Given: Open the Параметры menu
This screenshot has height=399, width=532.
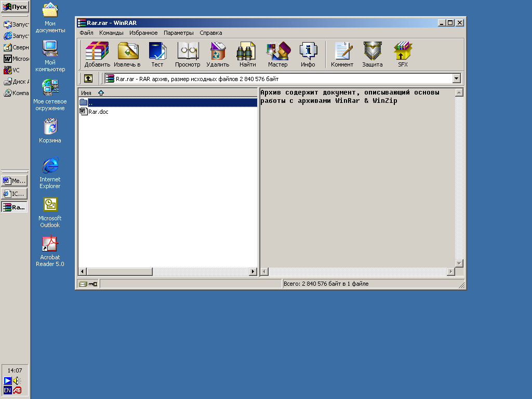Looking at the screenshot, I should point(179,33).
